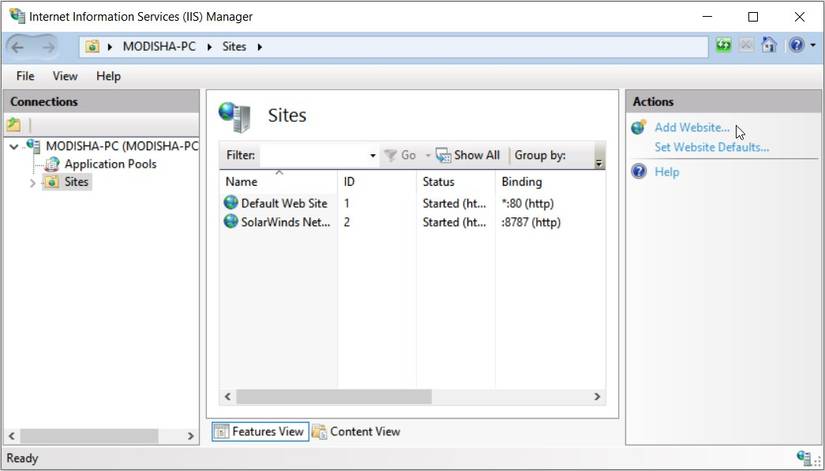Open the root arrow before MODISHA-PC in address bar
Screen dimensions: 825x471
(x=109, y=47)
